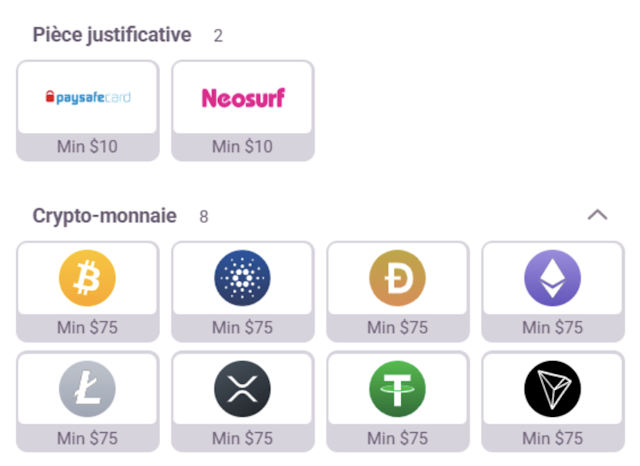Click Min $75 label under Bitcoin
Viewport: 640px width, 466px height.
click(x=87, y=327)
